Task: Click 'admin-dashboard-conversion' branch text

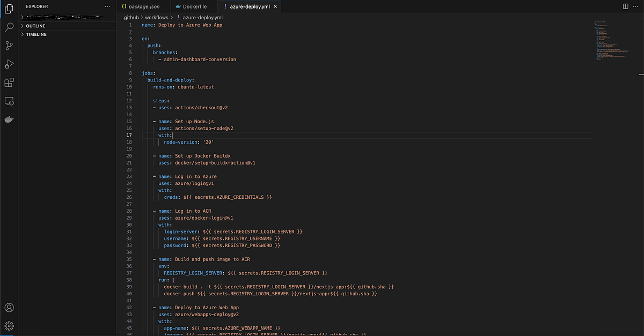Action: coord(200,59)
